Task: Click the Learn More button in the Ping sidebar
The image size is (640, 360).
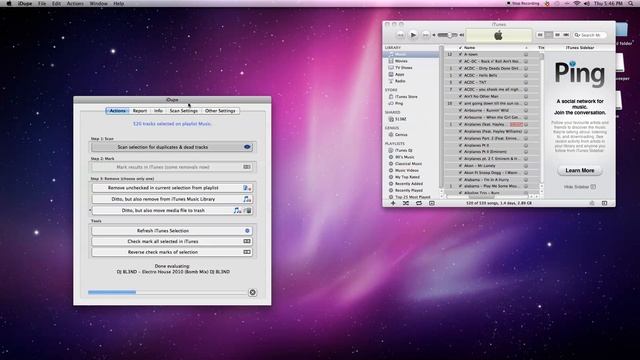Action: pos(580,170)
